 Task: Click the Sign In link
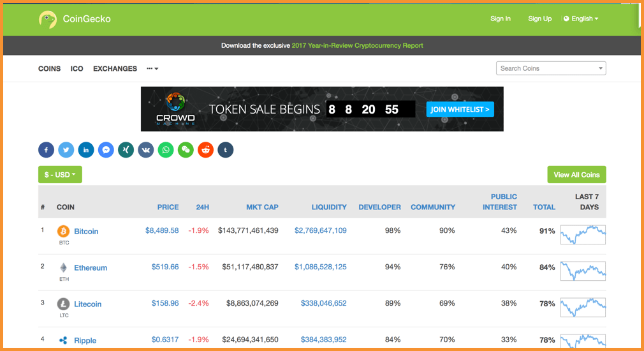pos(501,19)
